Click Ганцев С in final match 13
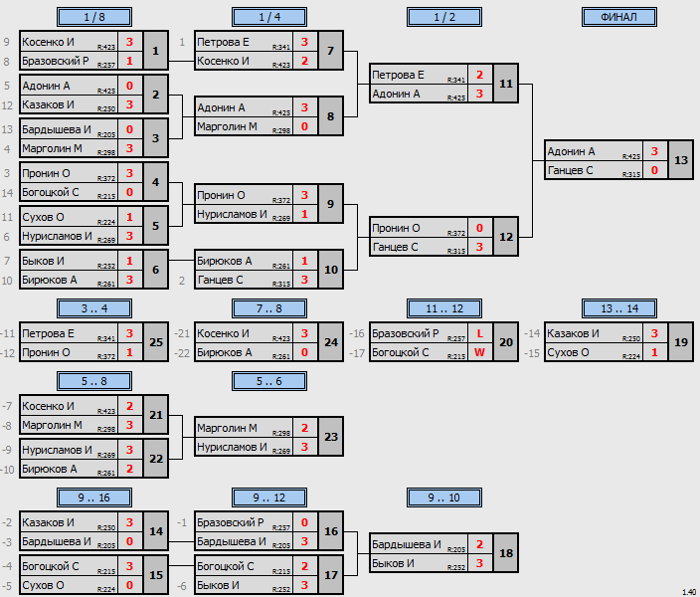The image size is (700, 597). point(570,170)
